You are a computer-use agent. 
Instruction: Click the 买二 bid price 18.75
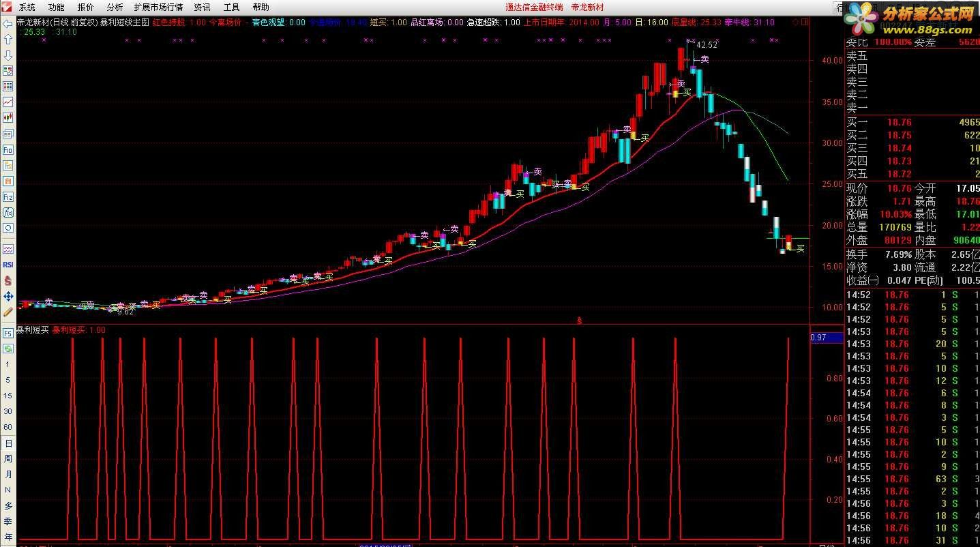pos(899,136)
